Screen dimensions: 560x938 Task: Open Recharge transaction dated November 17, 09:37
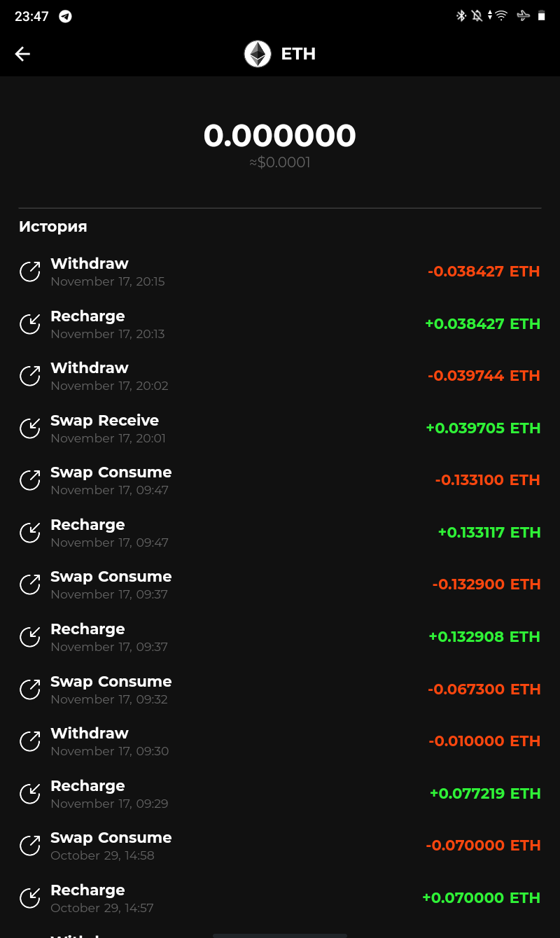tap(280, 637)
